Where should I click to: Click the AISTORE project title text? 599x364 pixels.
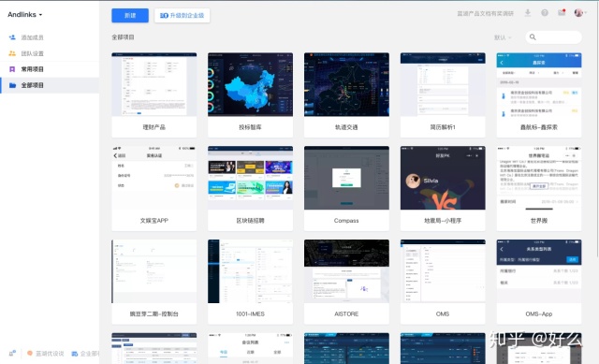click(x=346, y=314)
